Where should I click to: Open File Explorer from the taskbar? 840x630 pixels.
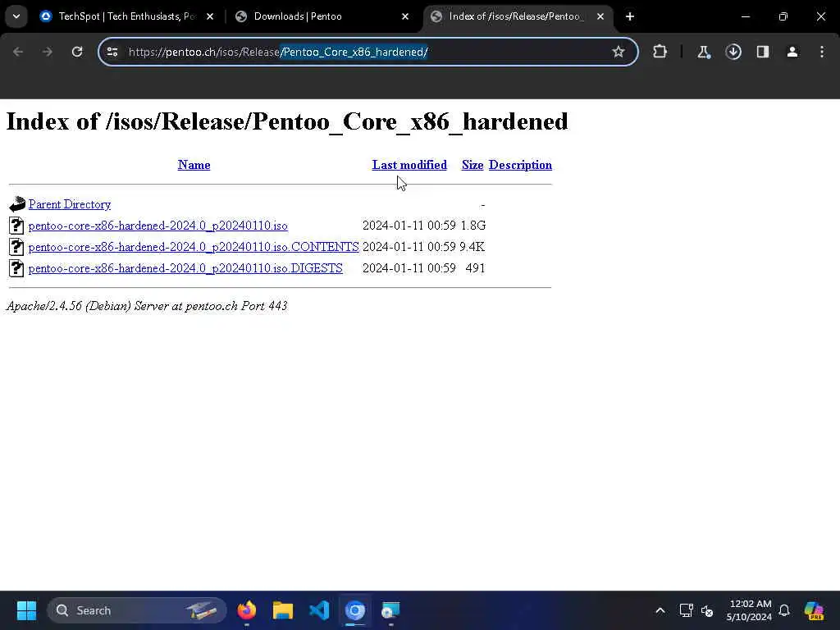click(282, 610)
